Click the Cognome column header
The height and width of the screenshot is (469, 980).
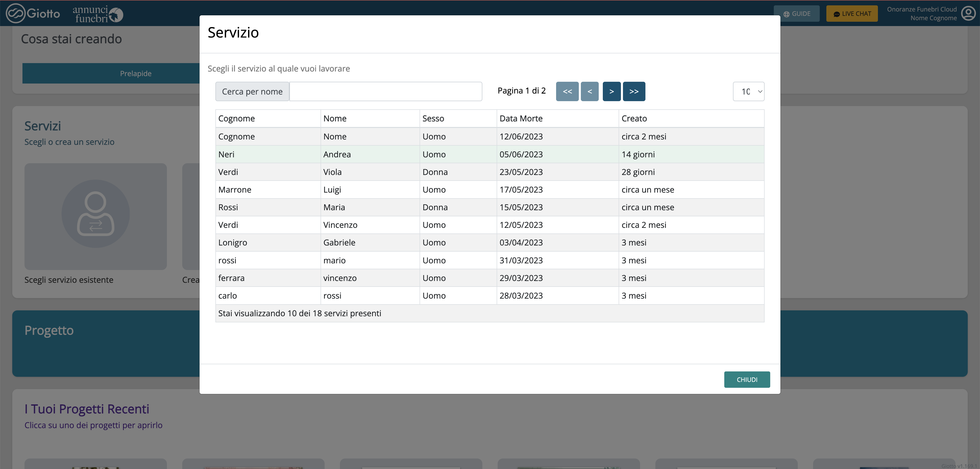pos(236,118)
